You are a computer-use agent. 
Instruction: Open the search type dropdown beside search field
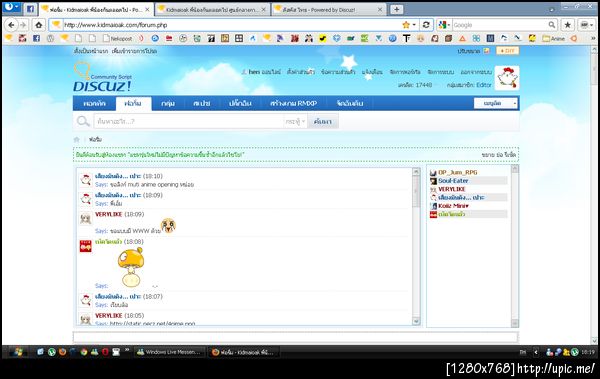pyautogui.click(x=295, y=121)
